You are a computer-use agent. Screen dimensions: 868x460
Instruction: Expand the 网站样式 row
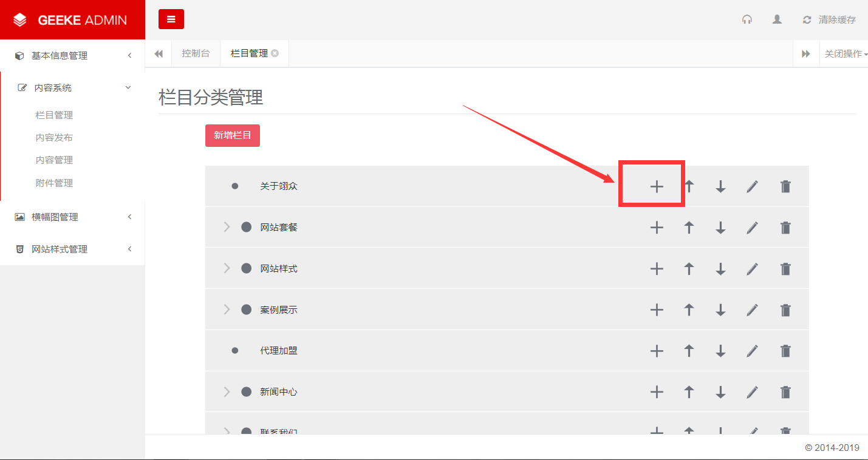(x=227, y=268)
